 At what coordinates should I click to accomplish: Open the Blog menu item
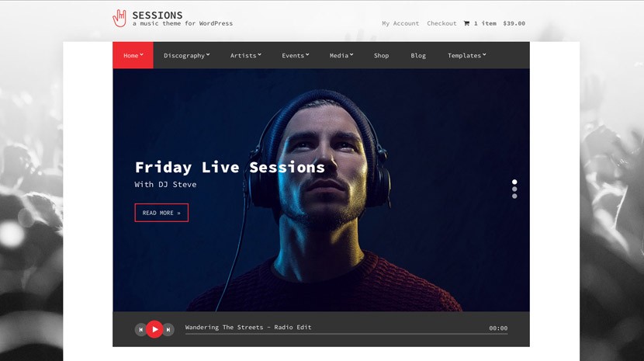tap(418, 55)
